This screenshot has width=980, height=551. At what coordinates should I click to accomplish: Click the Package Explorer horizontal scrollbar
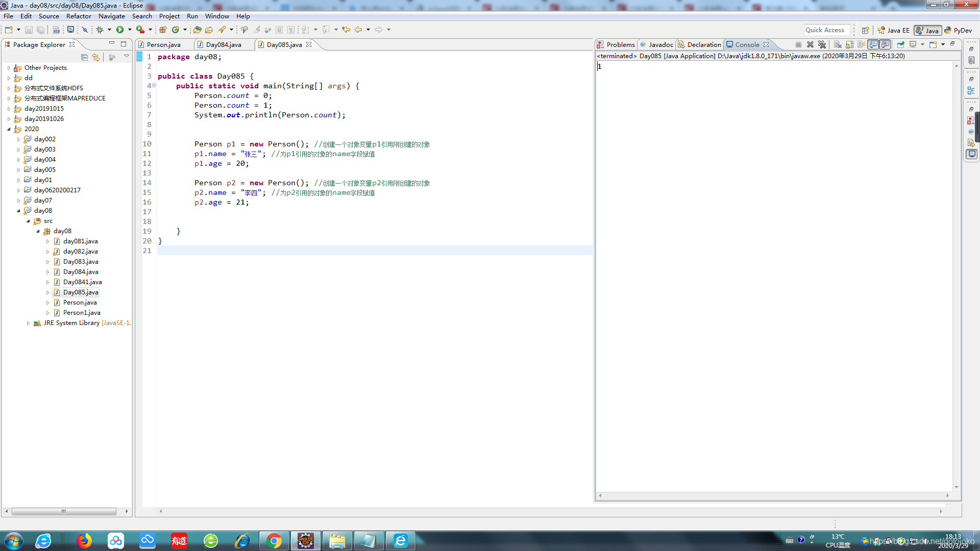pyautogui.click(x=64, y=511)
